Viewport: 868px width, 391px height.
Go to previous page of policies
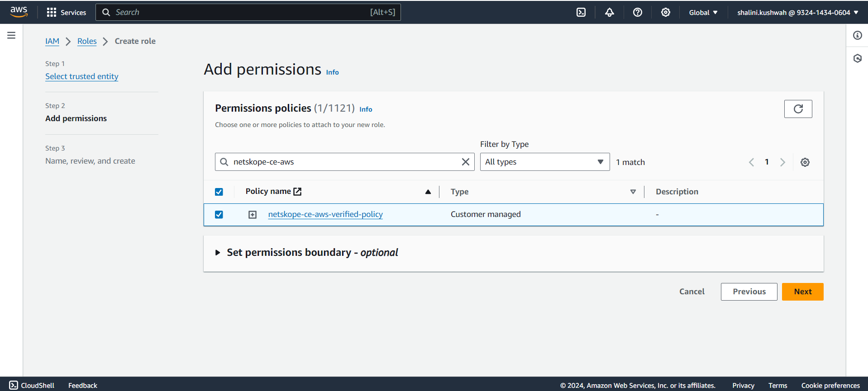coord(752,162)
